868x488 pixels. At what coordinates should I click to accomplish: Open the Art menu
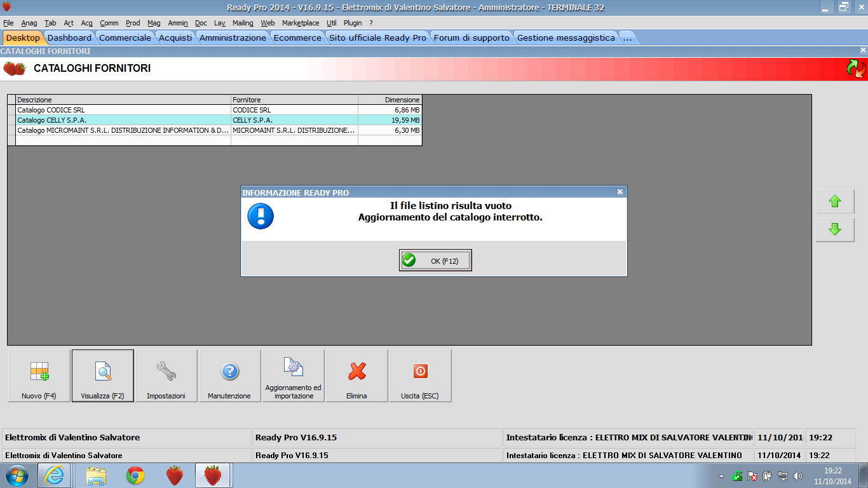(69, 23)
